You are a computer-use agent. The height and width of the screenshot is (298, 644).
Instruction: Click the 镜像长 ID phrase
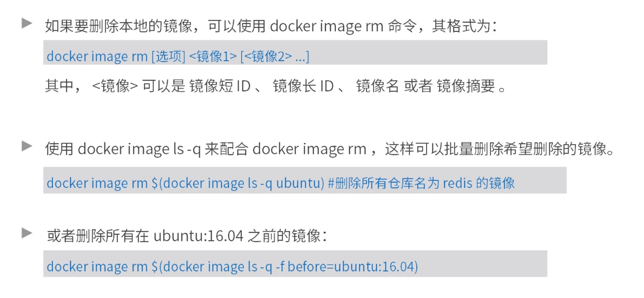pyautogui.click(x=303, y=87)
